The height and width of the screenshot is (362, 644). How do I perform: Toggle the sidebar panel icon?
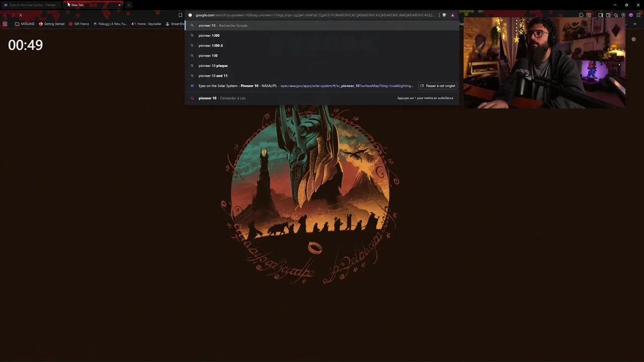click(601, 15)
